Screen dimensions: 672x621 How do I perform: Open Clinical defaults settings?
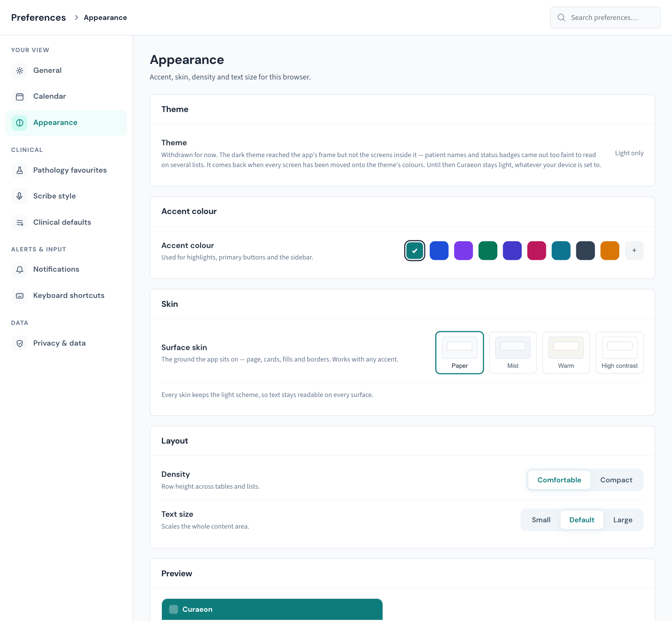point(66,223)
